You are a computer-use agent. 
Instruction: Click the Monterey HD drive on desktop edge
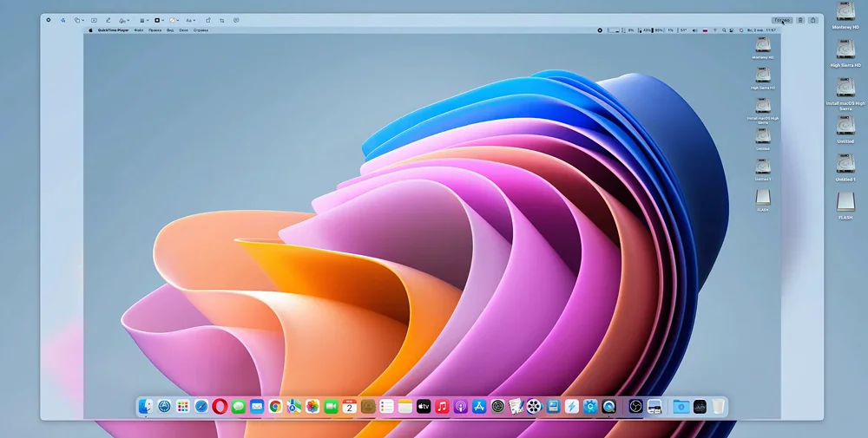click(845, 15)
